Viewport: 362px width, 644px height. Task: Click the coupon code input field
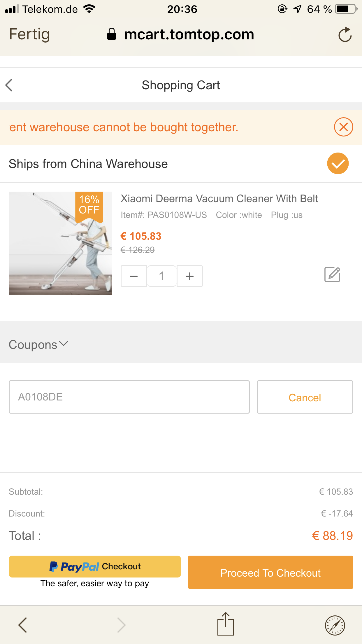pyautogui.click(x=129, y=397)
